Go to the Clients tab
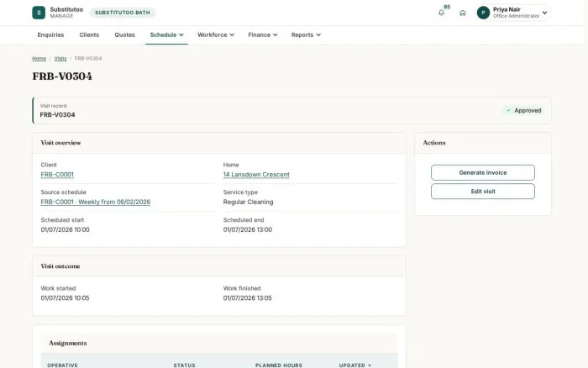This screenshot has width=588, height=368. [x=89, y=35]
